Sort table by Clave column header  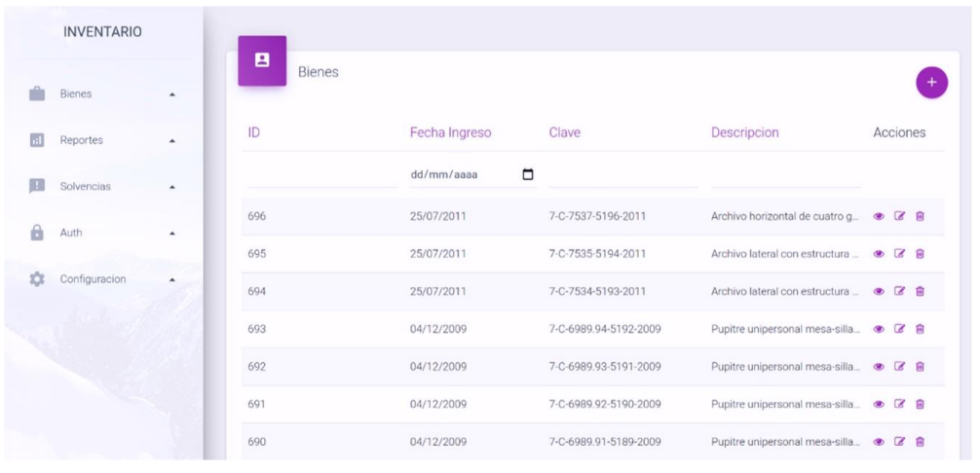point(564,132)
